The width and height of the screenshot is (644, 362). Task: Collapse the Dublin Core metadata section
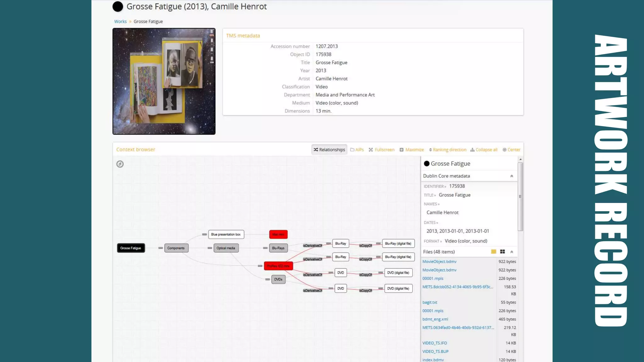(x=512, y=176)
